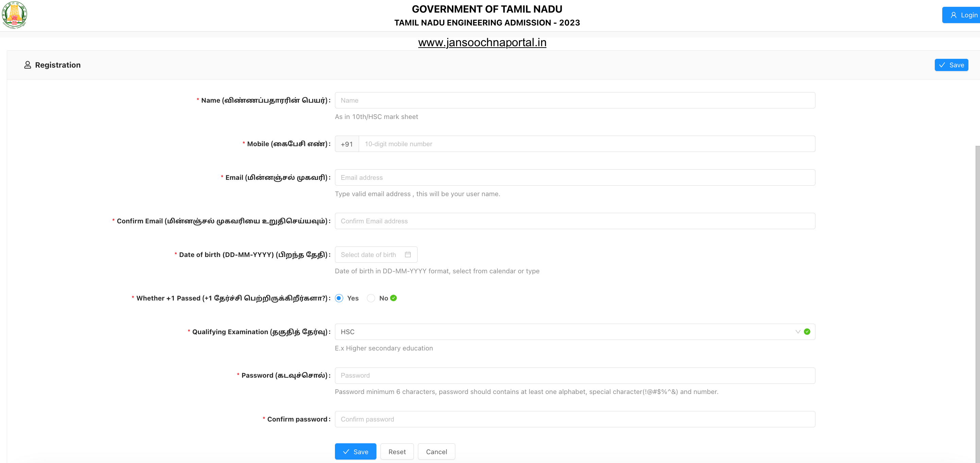Click the green checkmark icon next to HSC

[807, 332]
